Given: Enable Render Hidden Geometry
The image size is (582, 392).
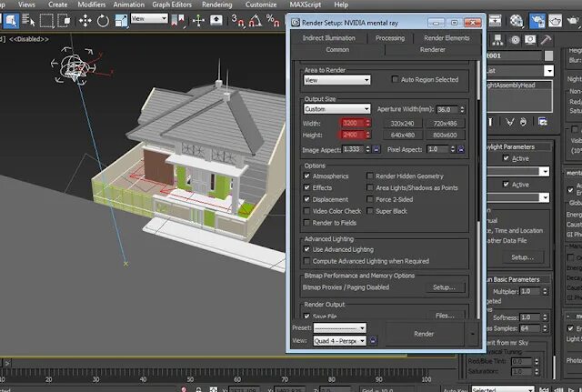Looking at the screenshot, I should click(x=370, y=176).
